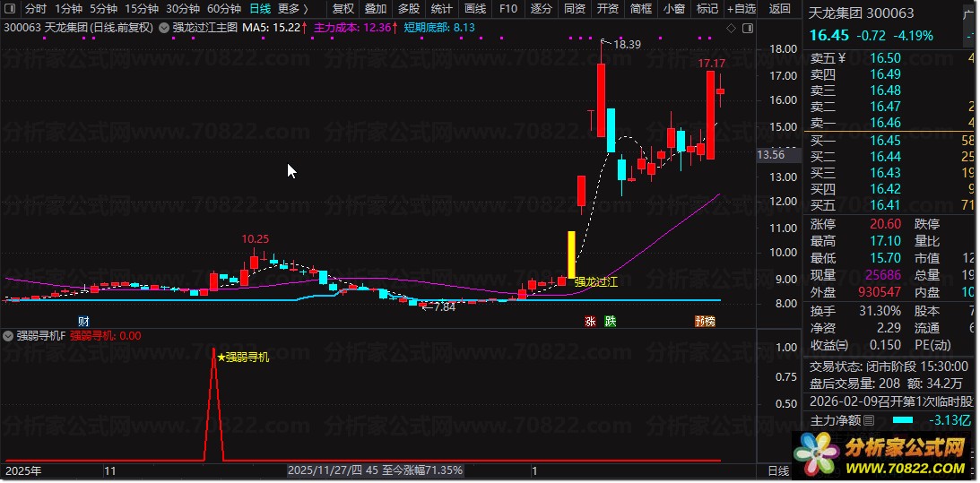Screen dimensions: 980x483
Task: Click the 盘后交易量 208 row
Action: [x=886, y=384]
